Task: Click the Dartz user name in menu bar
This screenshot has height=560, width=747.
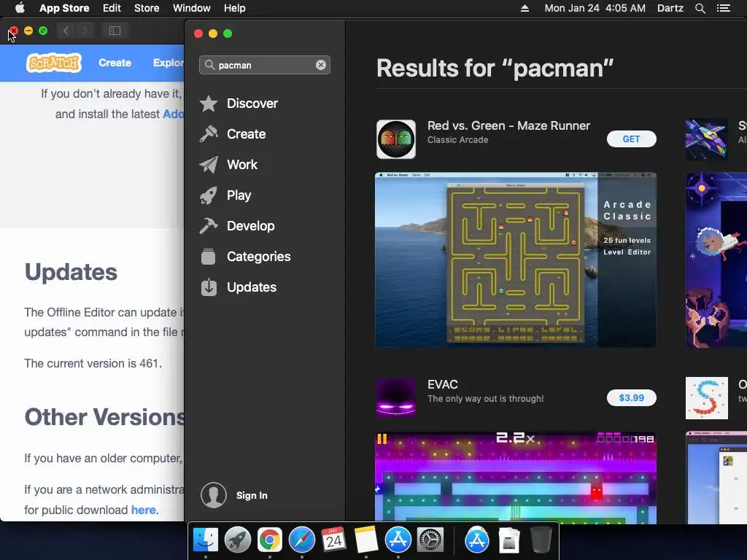Action: 670,8
